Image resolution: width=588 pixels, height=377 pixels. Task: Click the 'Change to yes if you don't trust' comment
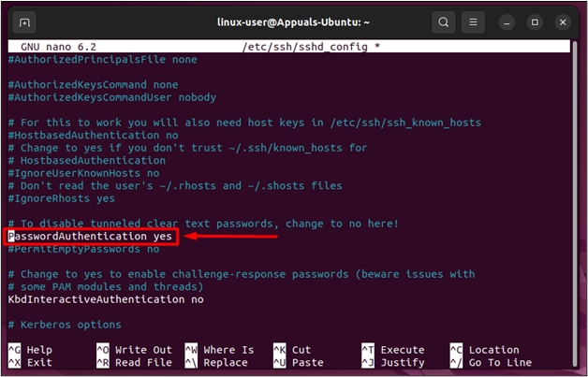coord(188,148)
